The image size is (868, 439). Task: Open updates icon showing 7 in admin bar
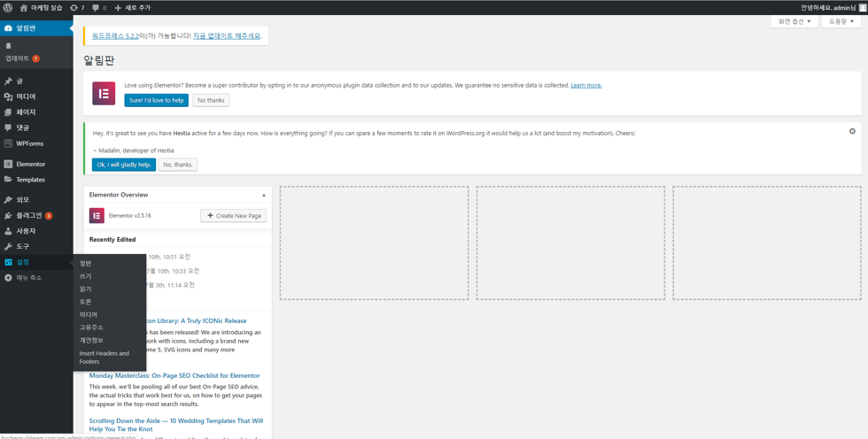[78, 8]
